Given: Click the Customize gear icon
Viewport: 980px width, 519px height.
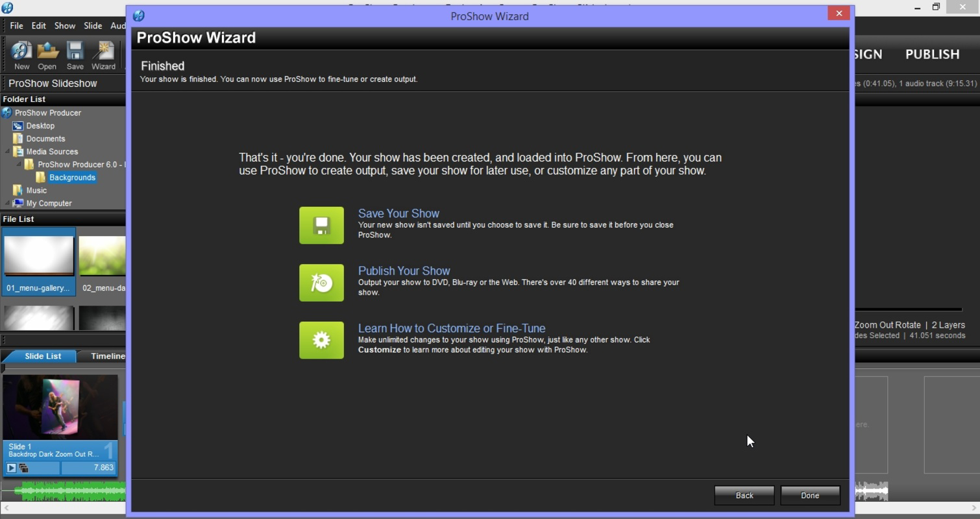Looking at the screenshot, I should pos(321,340).
